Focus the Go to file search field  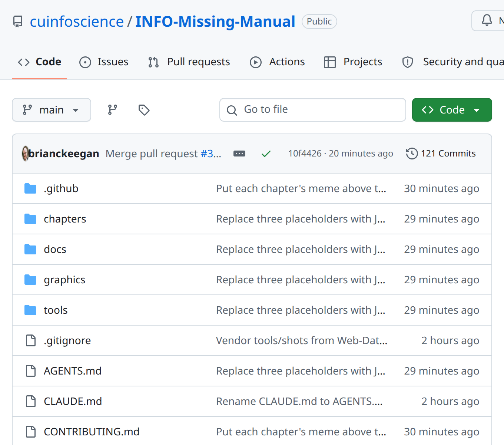click(x=313, y=110)
